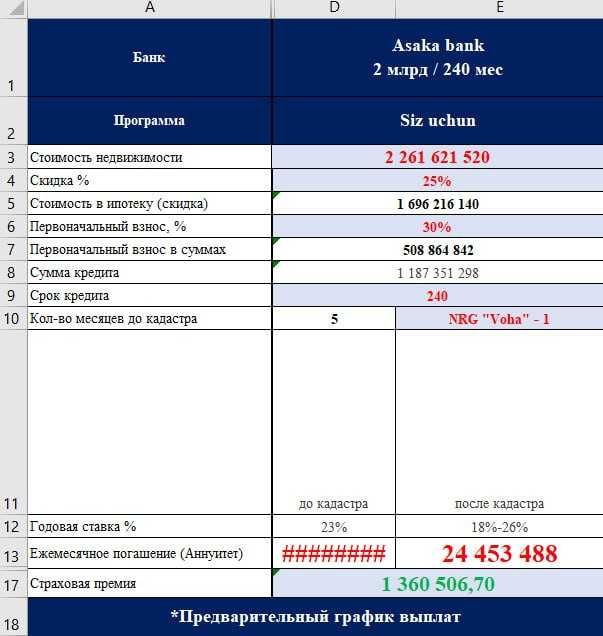The height and width of the screenshot is (636, 603).
Task: Select row 2 header
Action: tap(13, 120)
